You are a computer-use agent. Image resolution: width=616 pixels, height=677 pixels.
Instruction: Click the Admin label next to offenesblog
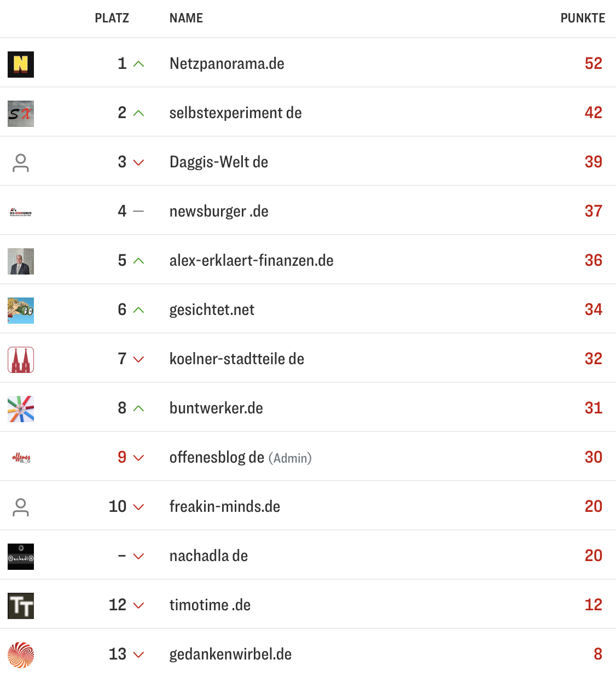[290, 458]
